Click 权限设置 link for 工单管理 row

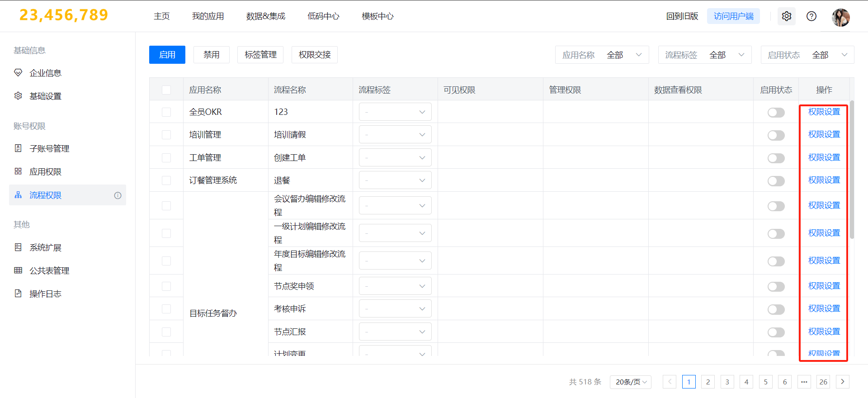(824, 157)
